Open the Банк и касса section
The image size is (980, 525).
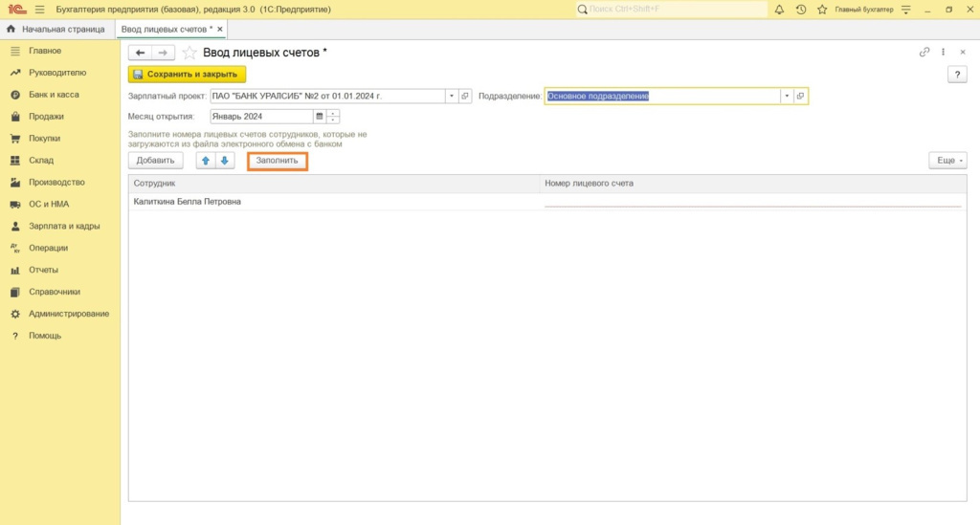[x=54, y=95]
